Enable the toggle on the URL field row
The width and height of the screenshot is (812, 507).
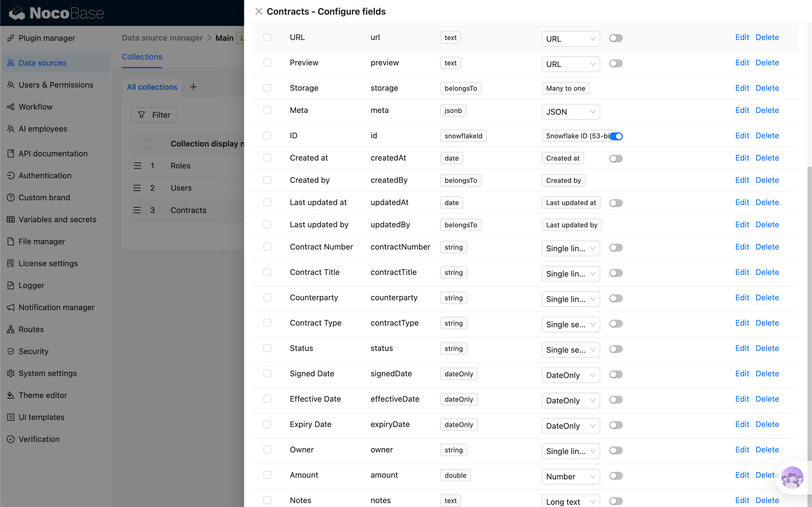click(x=616, y=38)
